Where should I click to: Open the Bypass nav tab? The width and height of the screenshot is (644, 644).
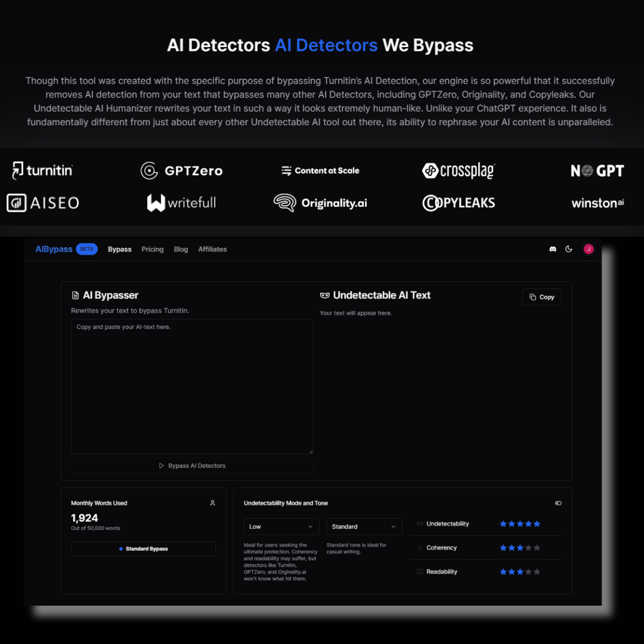[119, 249]
